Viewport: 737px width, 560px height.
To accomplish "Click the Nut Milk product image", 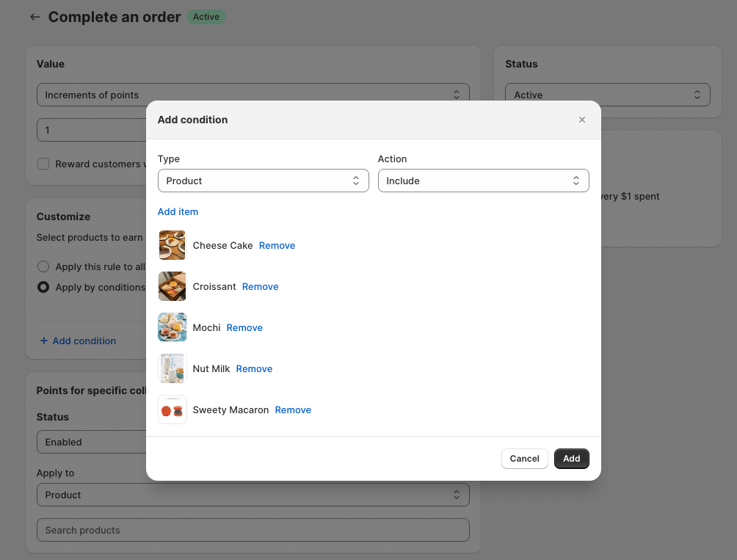I will point(173,368).
